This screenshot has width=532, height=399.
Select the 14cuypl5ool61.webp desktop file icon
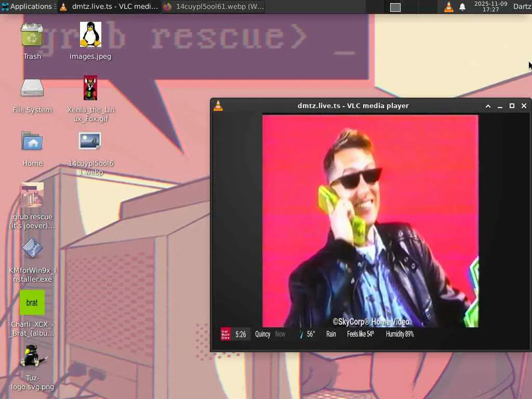click(x=90, y=141)
